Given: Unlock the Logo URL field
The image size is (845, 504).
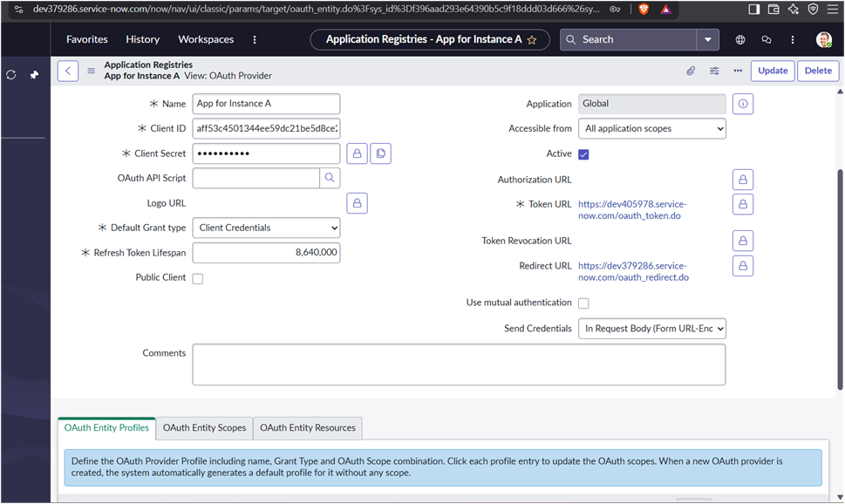Looking at the screenshot, I should click(x=357, y=203).
